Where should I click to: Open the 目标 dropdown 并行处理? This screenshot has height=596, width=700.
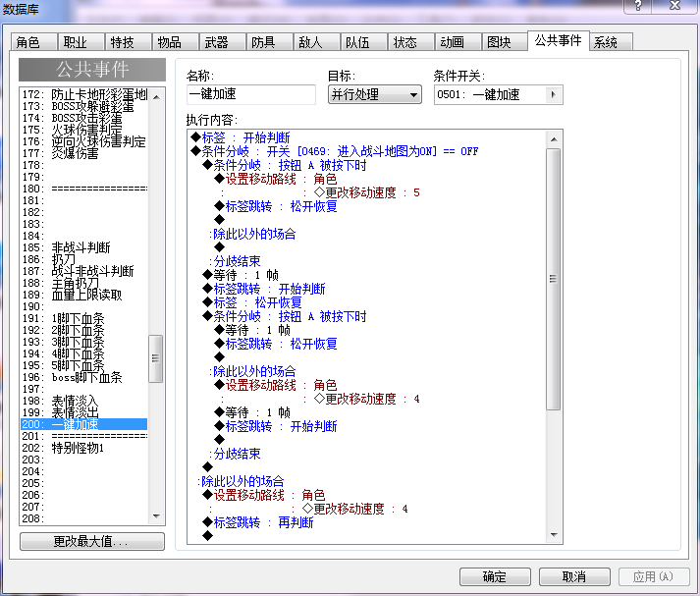click(375, 94)
